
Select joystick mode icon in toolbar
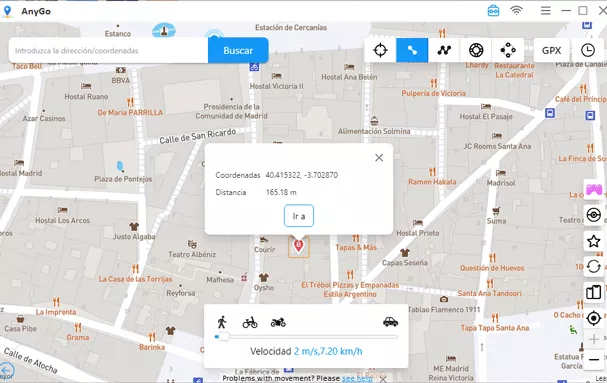coord(508,50)
